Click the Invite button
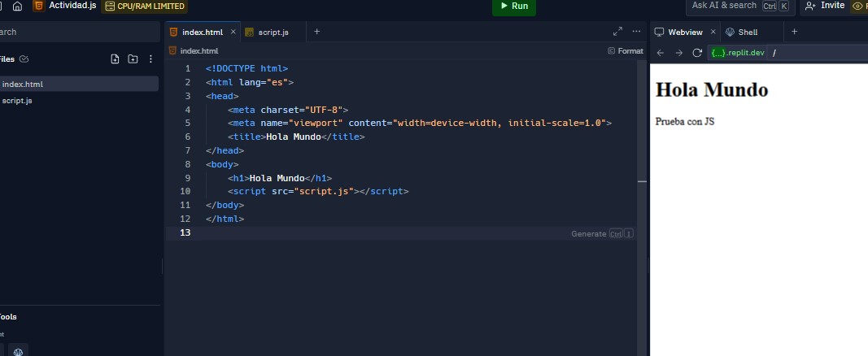868x356 pixels. 825,6
